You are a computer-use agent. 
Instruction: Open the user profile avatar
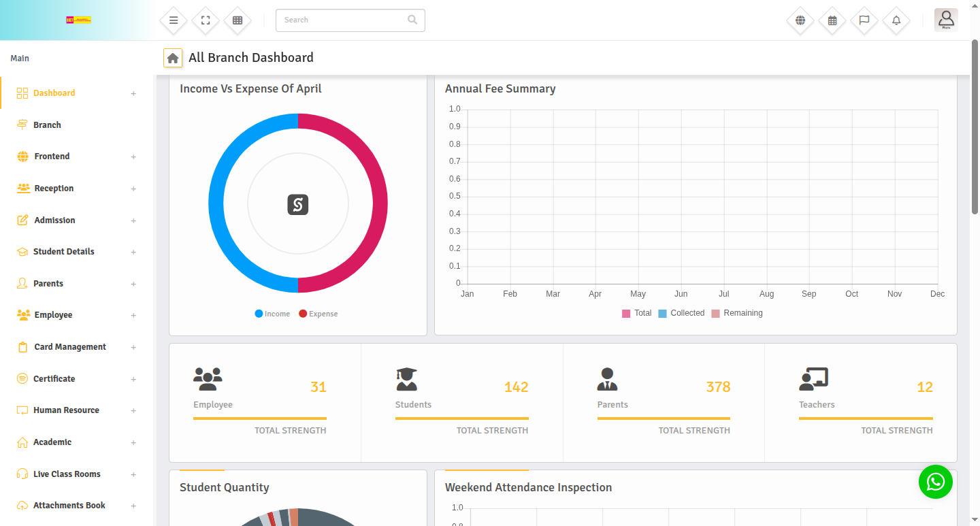(x=946, y=20)
